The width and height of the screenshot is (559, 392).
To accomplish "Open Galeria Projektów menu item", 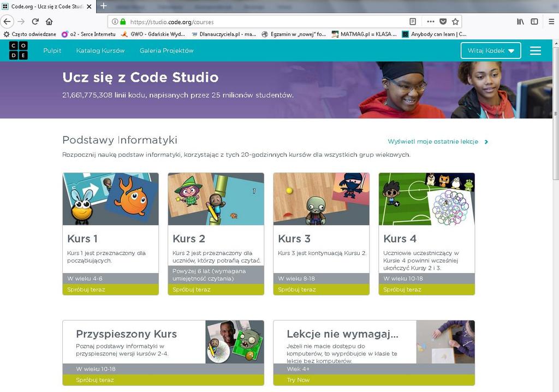I will [166, 51].
